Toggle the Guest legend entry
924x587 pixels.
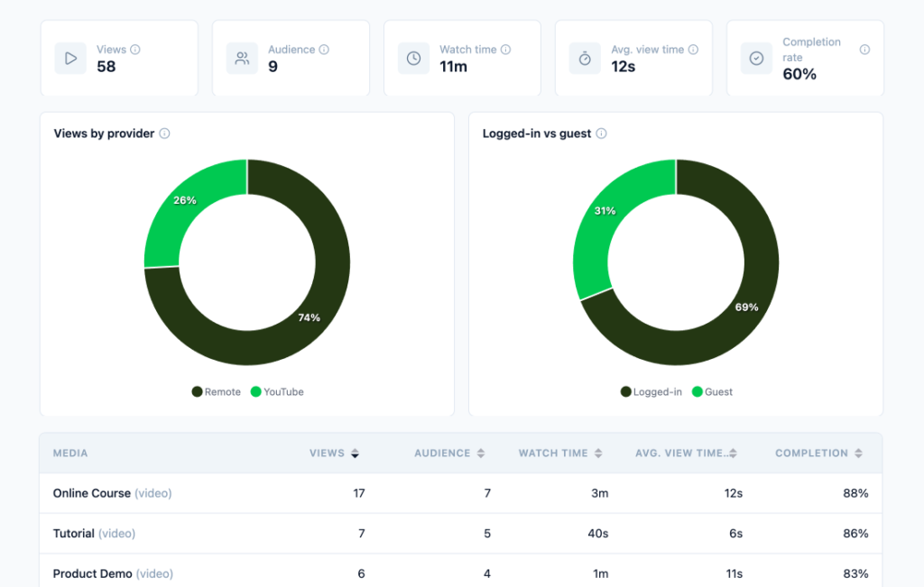click(x=712, y=391)
